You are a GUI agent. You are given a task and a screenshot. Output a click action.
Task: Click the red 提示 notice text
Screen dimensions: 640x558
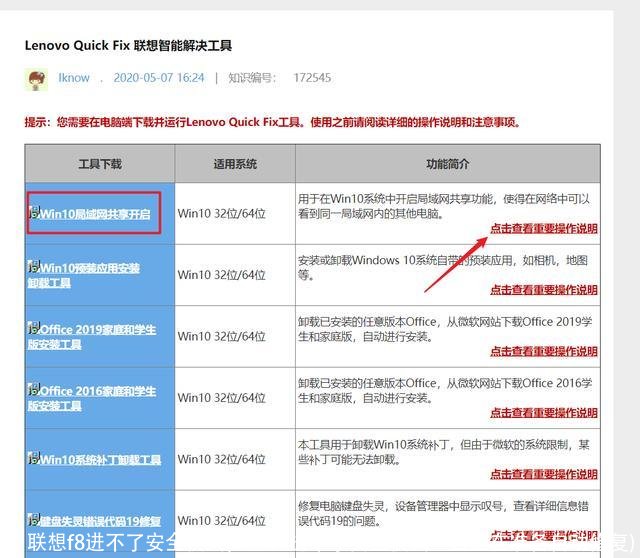click(x=273, y=122)
